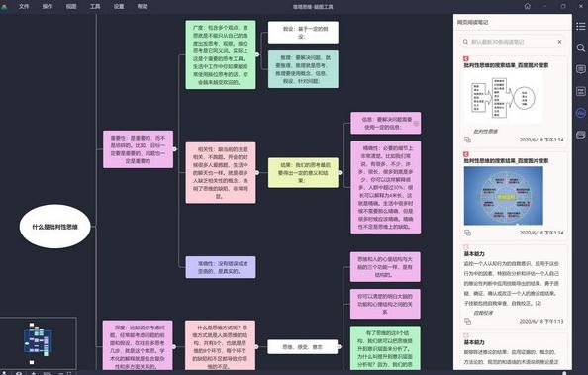The height and width of the screenshot is (375, 588).
Task: Click the 网页阅读笔记 panel title
Action: (x=472, y=22)
